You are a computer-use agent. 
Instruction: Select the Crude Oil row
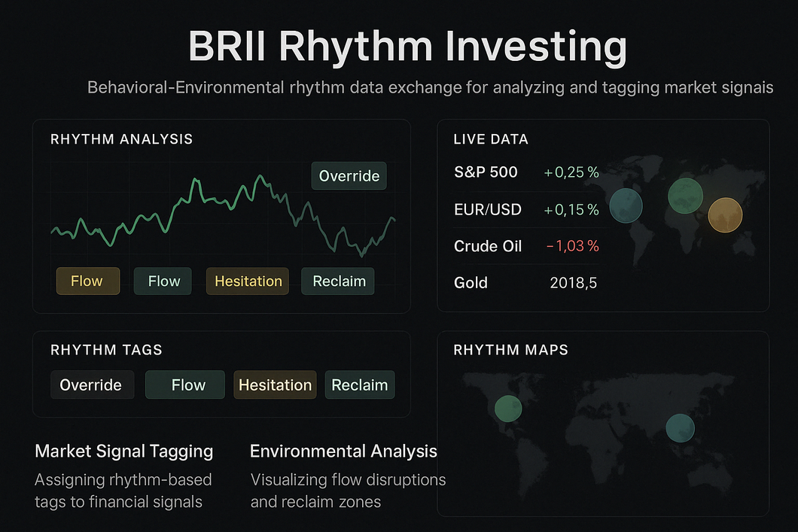526,246
